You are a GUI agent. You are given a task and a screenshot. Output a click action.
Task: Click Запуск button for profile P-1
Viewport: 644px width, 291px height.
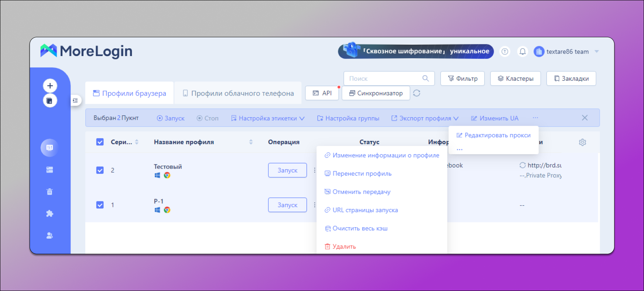[x=287, y=205]
